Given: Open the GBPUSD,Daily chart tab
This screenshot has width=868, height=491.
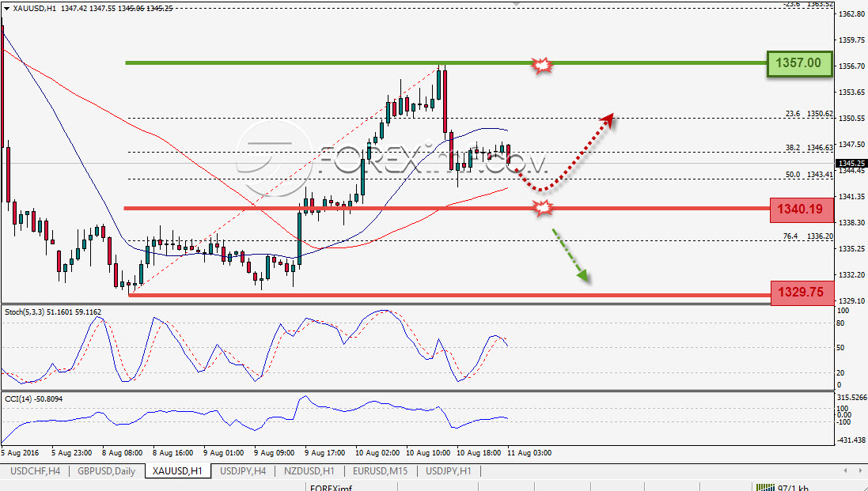Looking at the screenshot, I should [106, 471].
